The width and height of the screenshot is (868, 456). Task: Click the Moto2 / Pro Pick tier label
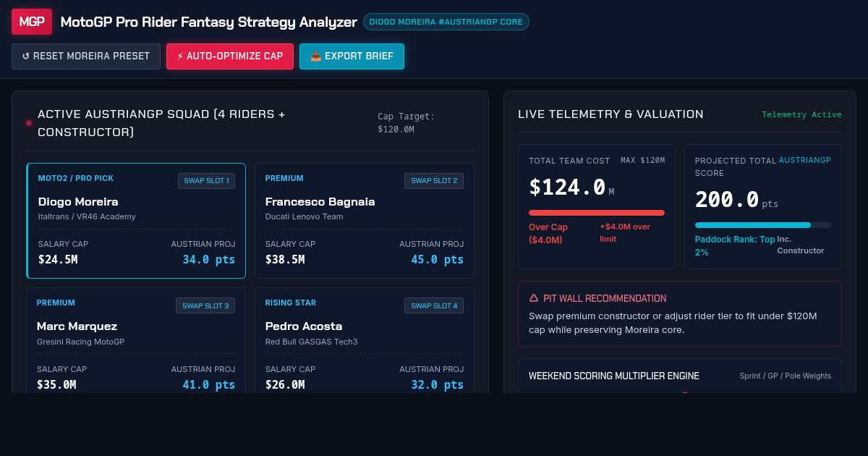tap(76, 178)
